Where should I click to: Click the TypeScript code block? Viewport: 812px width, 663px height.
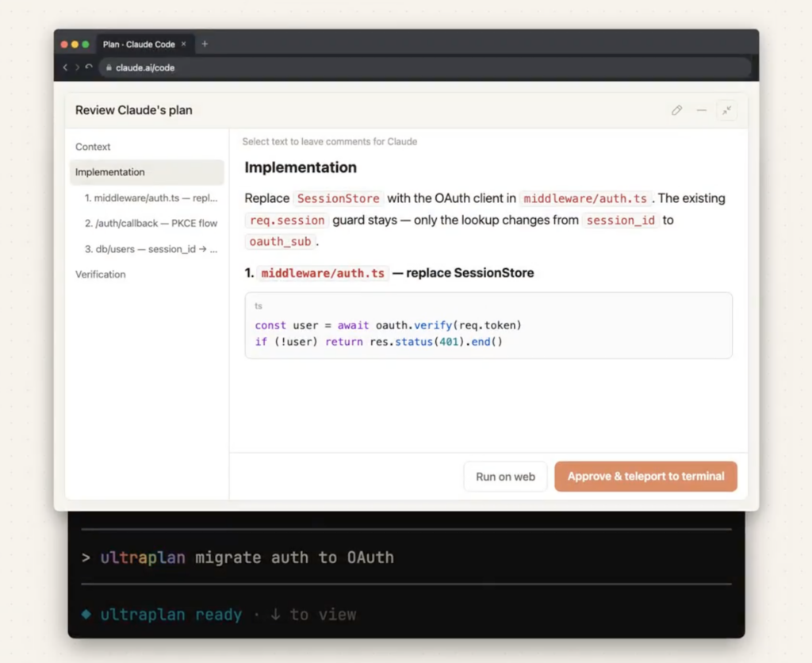click(x=488, y=326)
